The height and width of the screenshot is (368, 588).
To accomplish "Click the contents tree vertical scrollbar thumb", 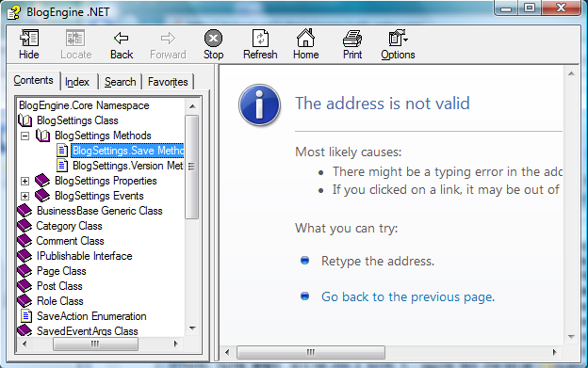I will click(x=192, y=167).
